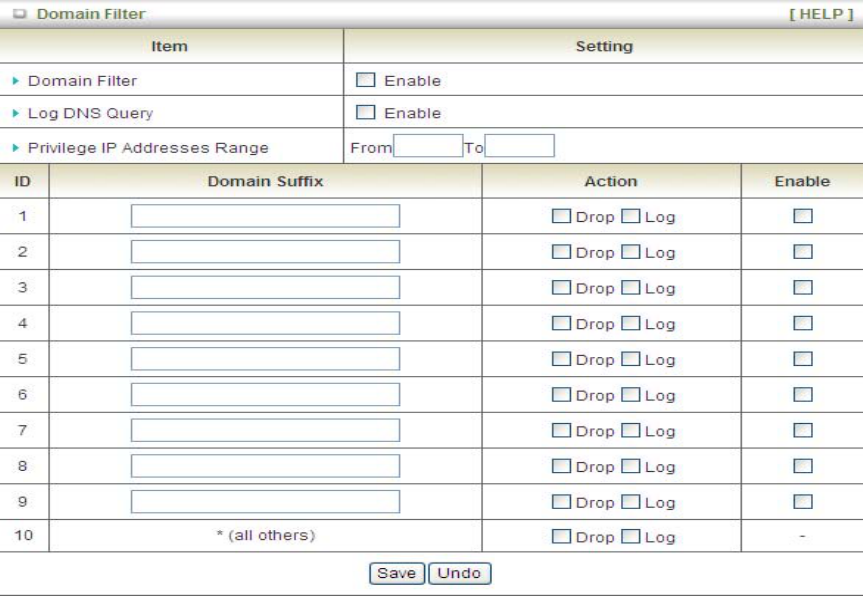The height and width of the screenshot is (596, 863).
Task: Check Drop action for rule 1
Action: click(x=562, y=216)
